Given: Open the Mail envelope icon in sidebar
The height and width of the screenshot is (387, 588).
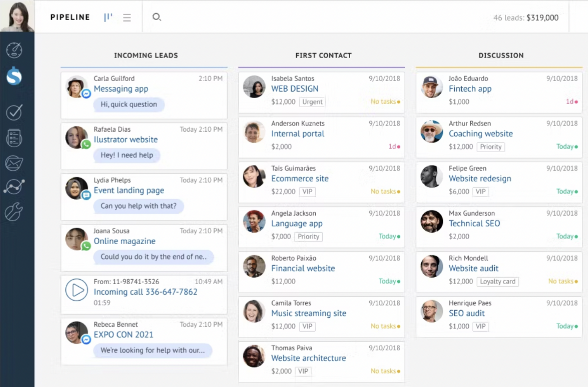Looking at the screenshot, I should click(14, 163).
